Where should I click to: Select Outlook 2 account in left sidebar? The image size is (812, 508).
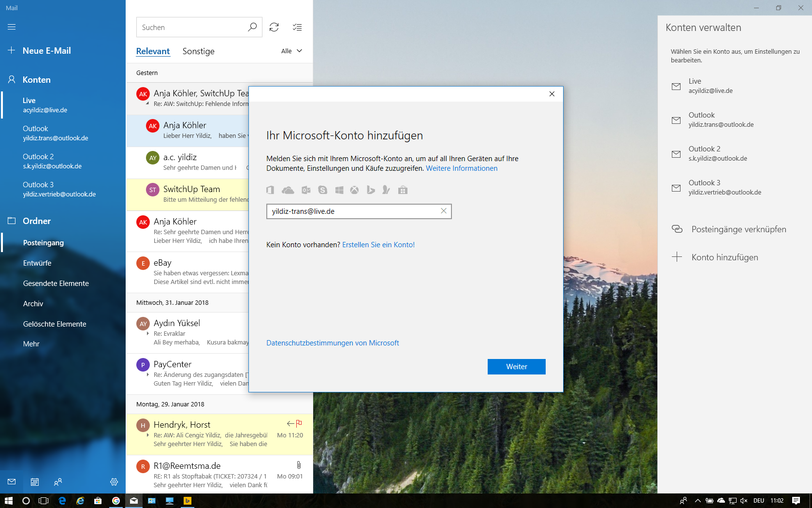tap(63, 161)
